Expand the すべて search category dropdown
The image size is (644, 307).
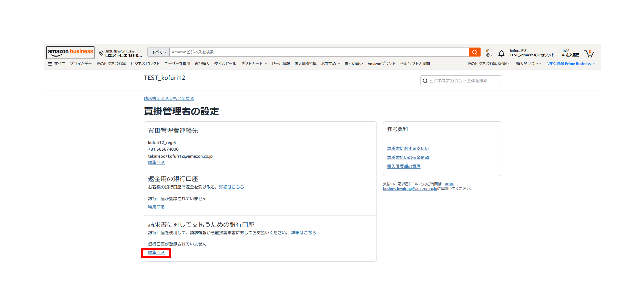tap(158, 52)
